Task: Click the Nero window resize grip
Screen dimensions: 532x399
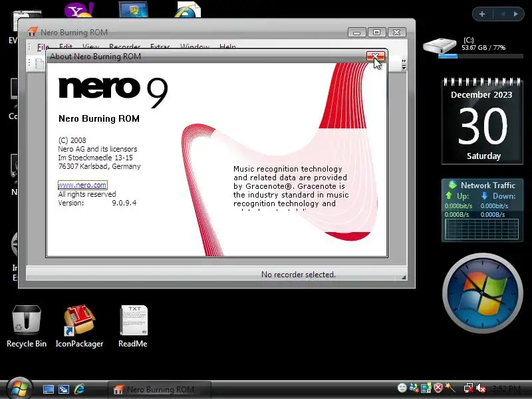Action: coord(404,277)
